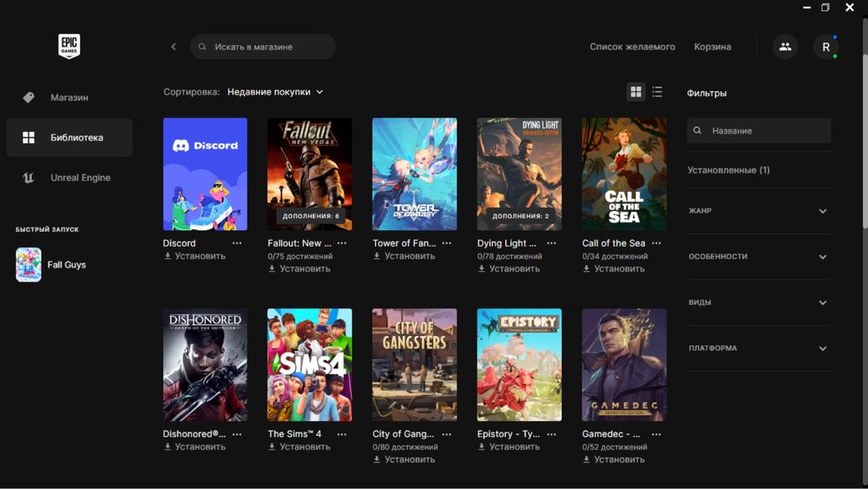The image size is (868, 489).
Task: Install Epistory via Установить
Action: point(510,446)
